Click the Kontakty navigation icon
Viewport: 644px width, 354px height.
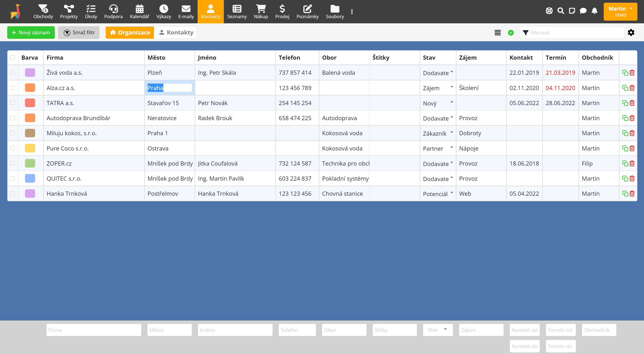(210, 8)
